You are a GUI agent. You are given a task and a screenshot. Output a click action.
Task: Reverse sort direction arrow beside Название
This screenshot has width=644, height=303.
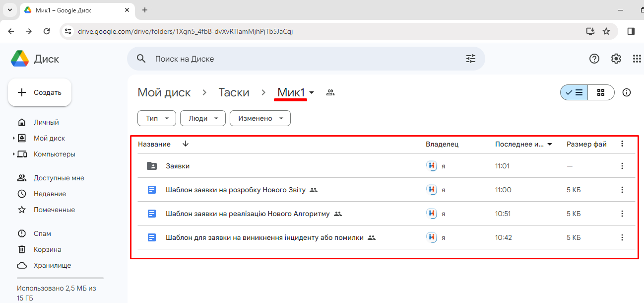pyautogui.click(x=186, y=144)
